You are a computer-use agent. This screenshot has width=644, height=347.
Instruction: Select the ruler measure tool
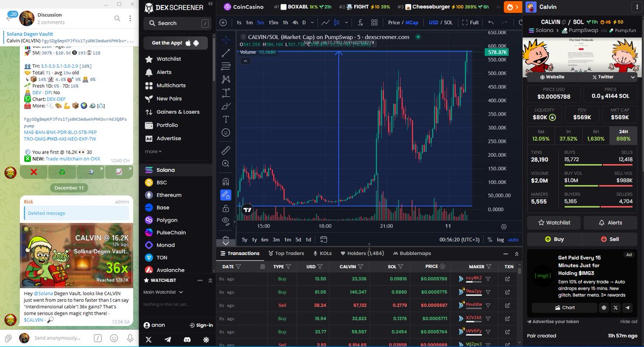click(226, 150)
